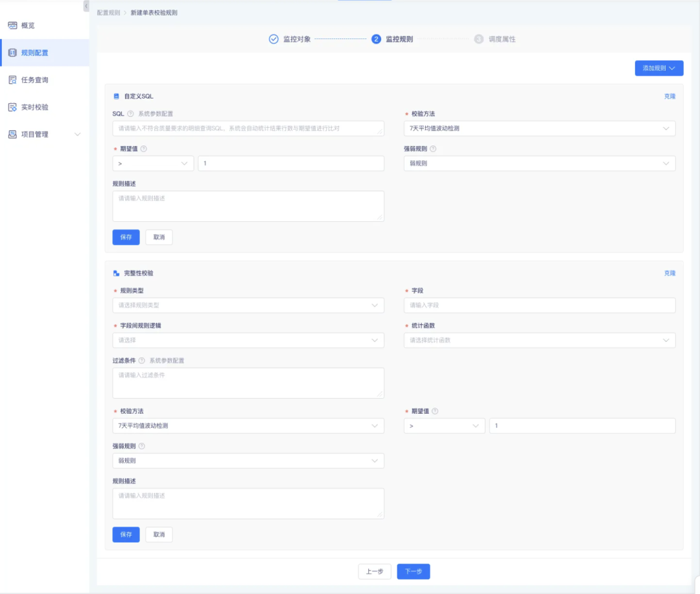700x594 pixels.
Task: Click the 规则配置 sidebar icon
Action: 12,53
